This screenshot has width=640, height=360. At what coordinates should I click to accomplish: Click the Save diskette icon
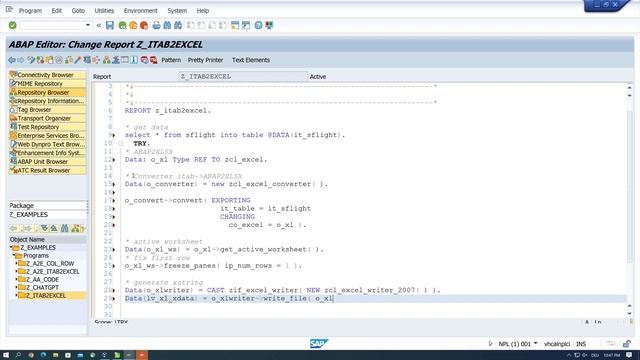pos(110,25)
